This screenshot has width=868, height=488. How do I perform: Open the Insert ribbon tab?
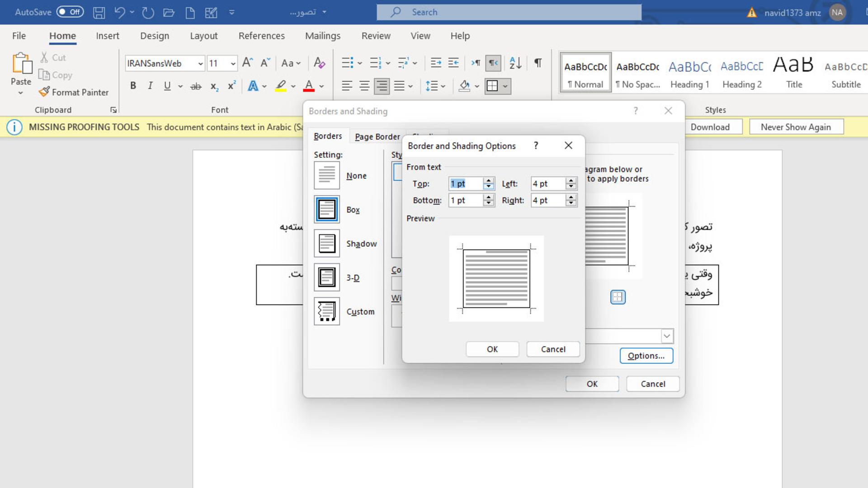pyautogui.click(x=108, y=36)
